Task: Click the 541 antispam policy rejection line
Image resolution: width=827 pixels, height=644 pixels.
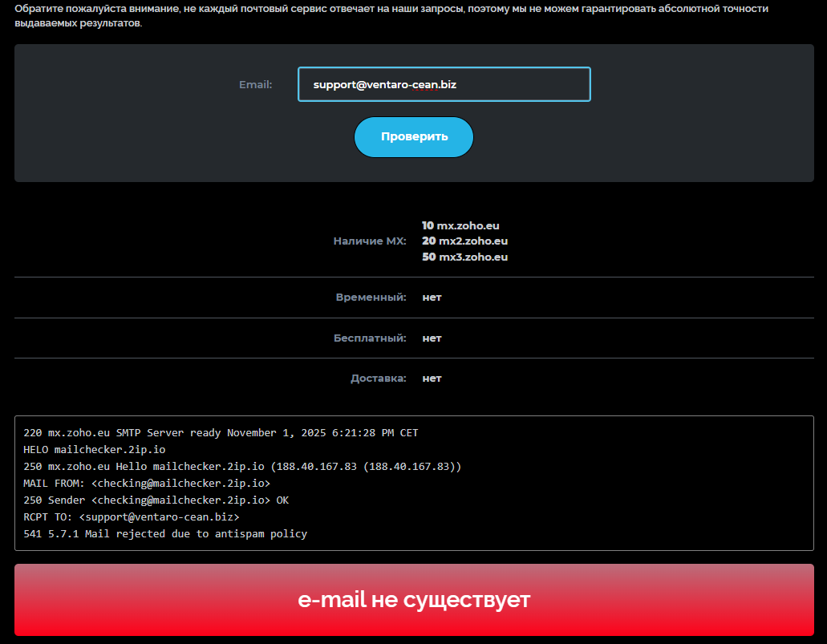Action: point(165,533)
